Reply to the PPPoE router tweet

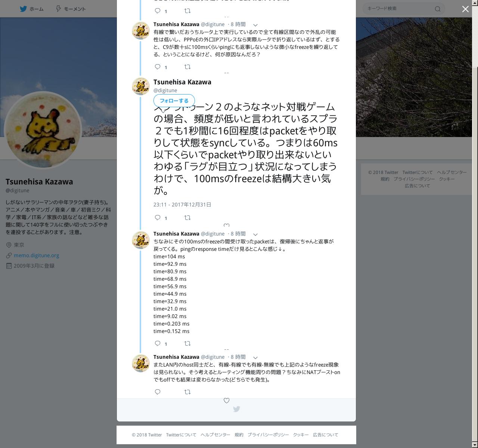[x=158, y=66]
